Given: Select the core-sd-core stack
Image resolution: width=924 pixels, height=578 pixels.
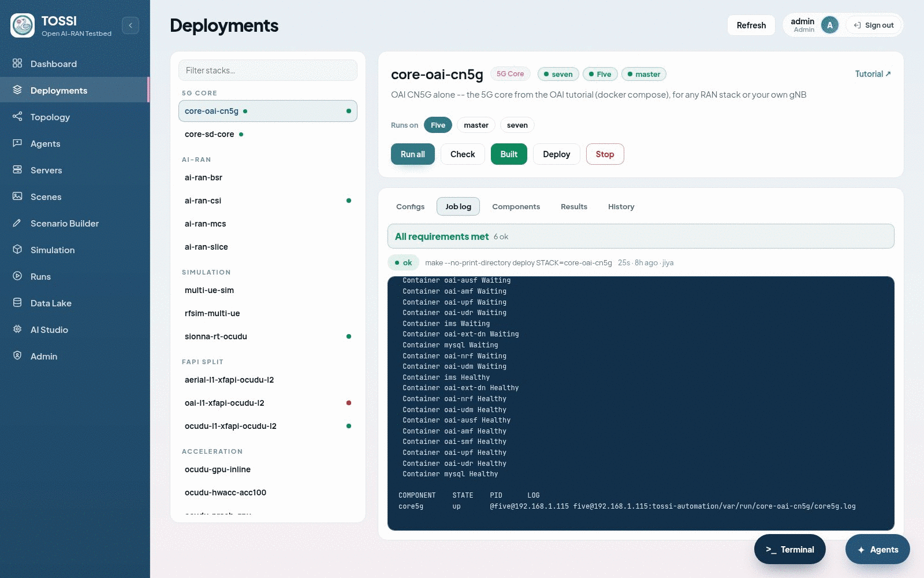Looking at the screenshot, I should click(268, 134).
